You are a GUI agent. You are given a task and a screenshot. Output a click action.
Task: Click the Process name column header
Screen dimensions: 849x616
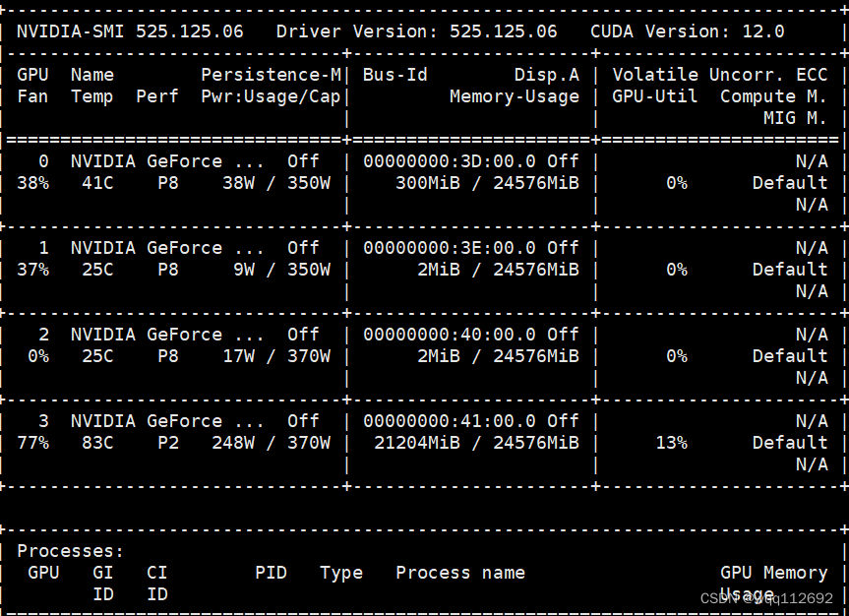point(460,574)
